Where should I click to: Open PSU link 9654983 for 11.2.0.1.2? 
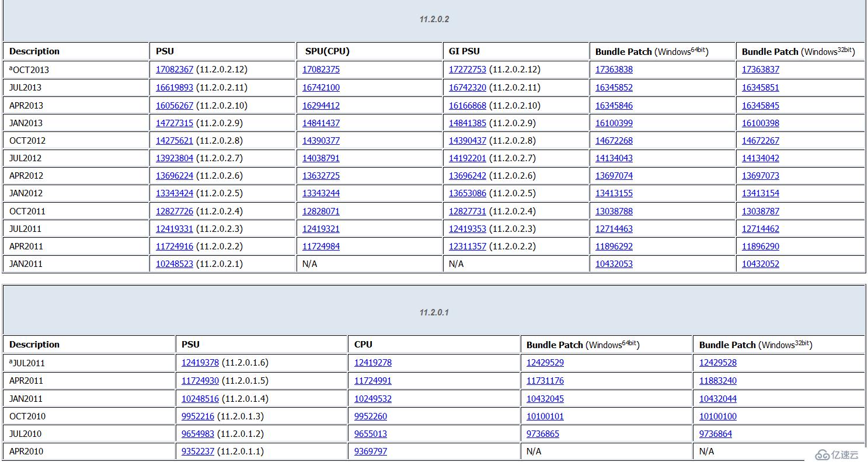(198, 434)
